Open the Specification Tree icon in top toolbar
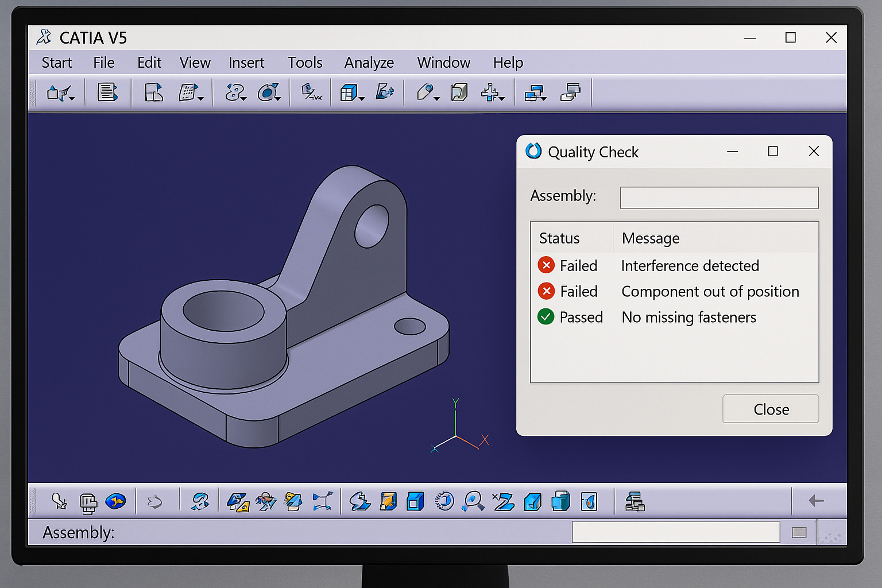 (x=106, y=92)
